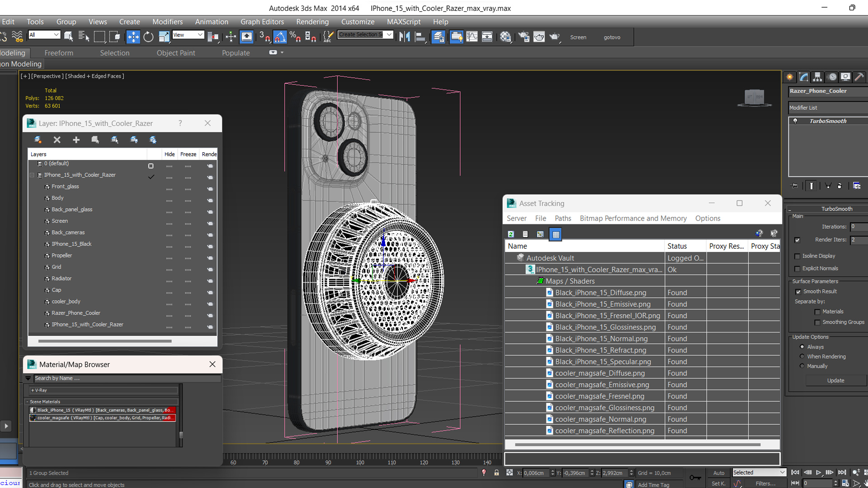The image size is (868, 488).
Task: Open the Material Editor icon
Action: coord(505,37)
